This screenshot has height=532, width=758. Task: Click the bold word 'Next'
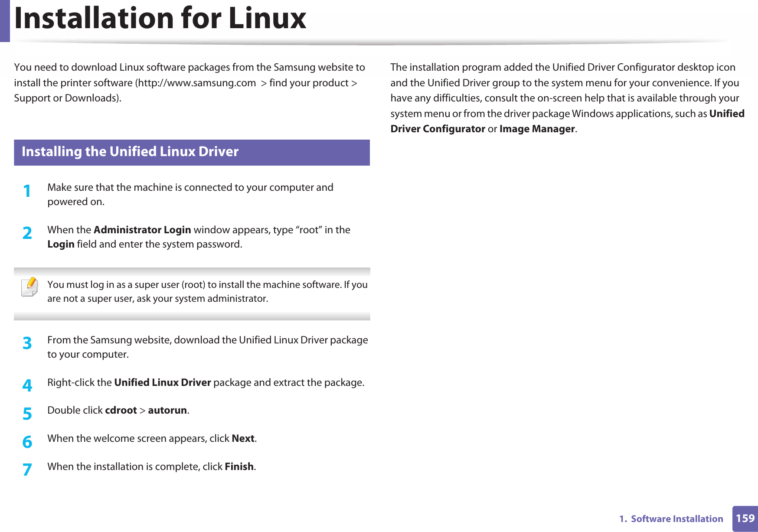pos(243,438)
